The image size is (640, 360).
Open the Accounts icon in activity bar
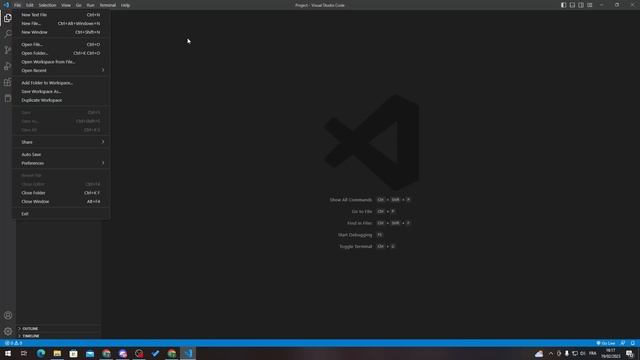click(8, 315)
